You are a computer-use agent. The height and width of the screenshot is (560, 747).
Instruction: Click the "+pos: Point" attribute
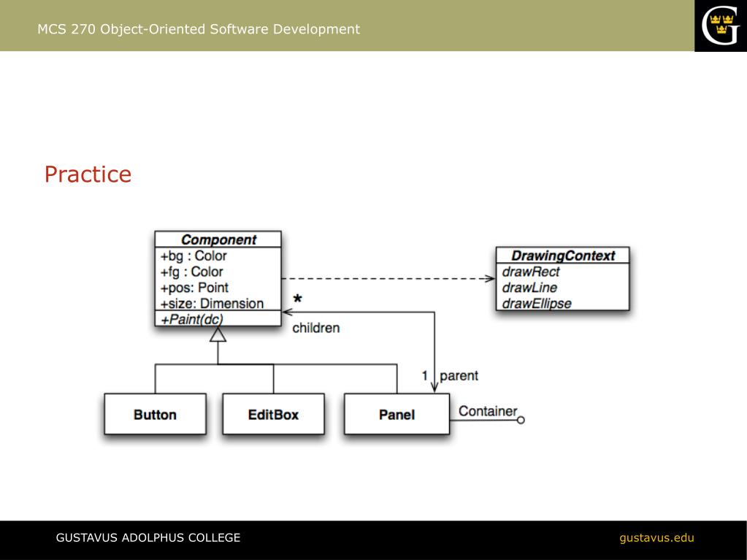coord(194,288)
